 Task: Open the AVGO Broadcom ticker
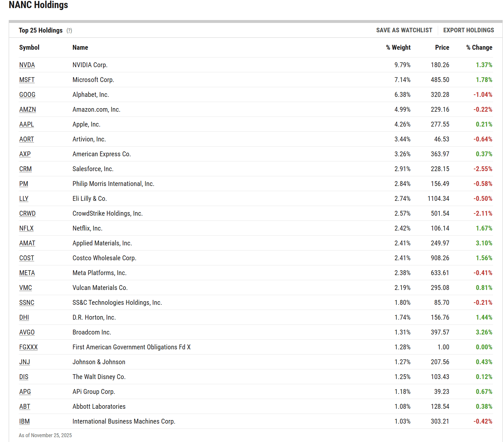point(27,332)
